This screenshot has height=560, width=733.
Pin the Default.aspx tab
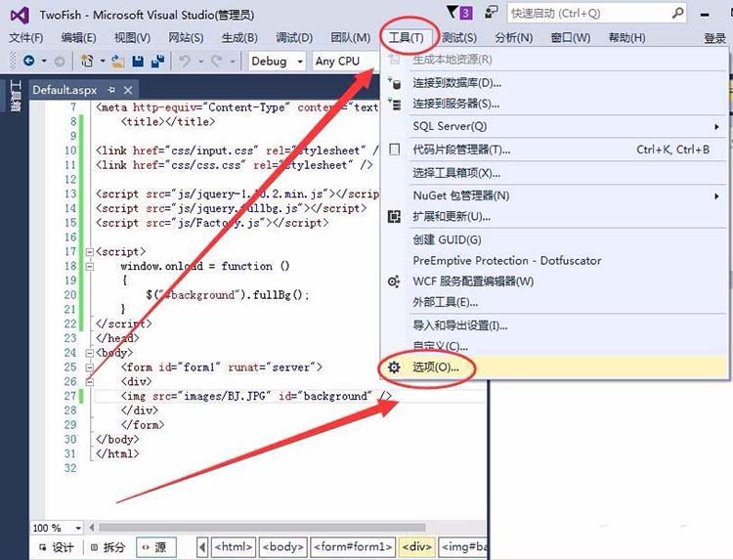click(111, 90)
